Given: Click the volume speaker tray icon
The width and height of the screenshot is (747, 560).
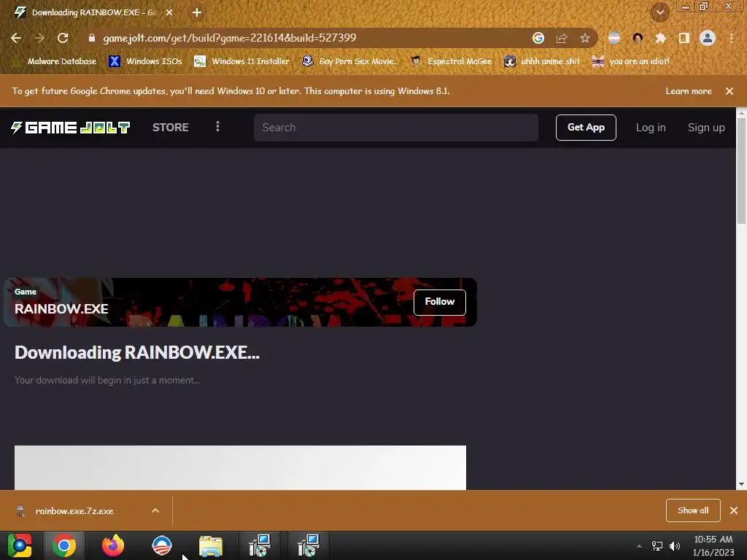Looking at the screenshot, I should pyautogui.click(x=675, y=546).
